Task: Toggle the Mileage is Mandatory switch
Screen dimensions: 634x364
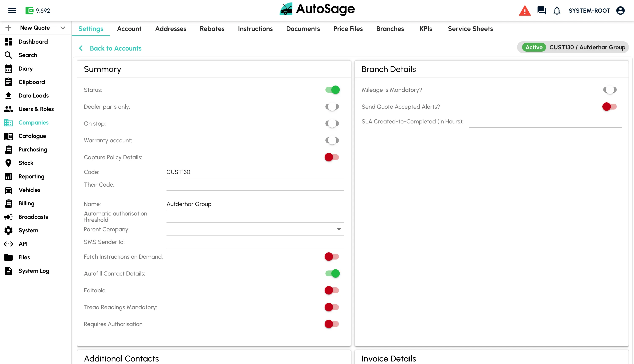Action: pyautogui.click(x=610, y=90)
